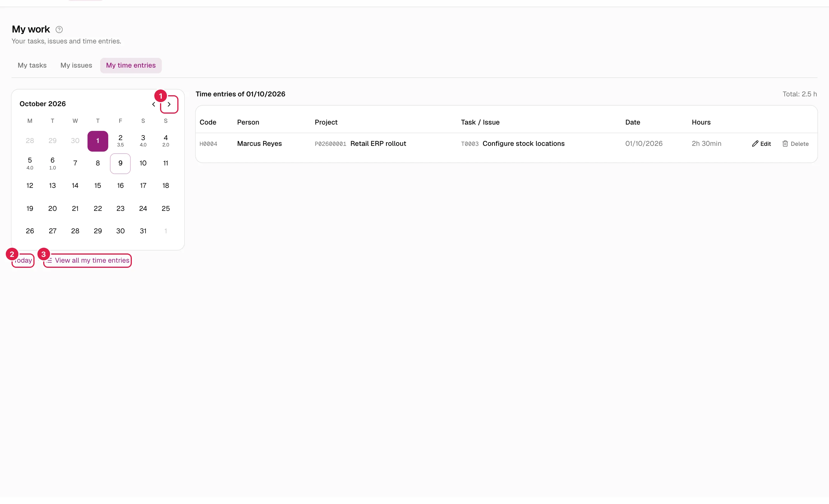Jump the calendar to Today
829x504 pixels.
pos(23,260)
